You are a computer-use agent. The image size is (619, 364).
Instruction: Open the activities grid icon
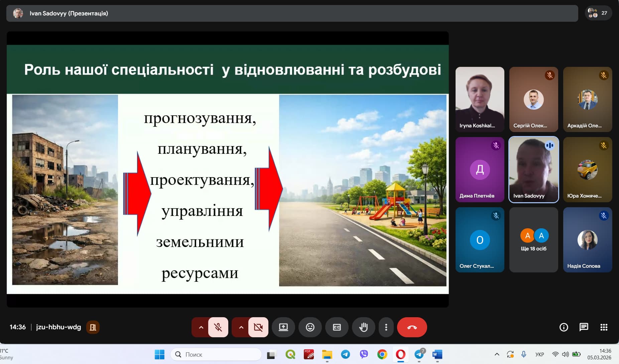coord(604,327)
